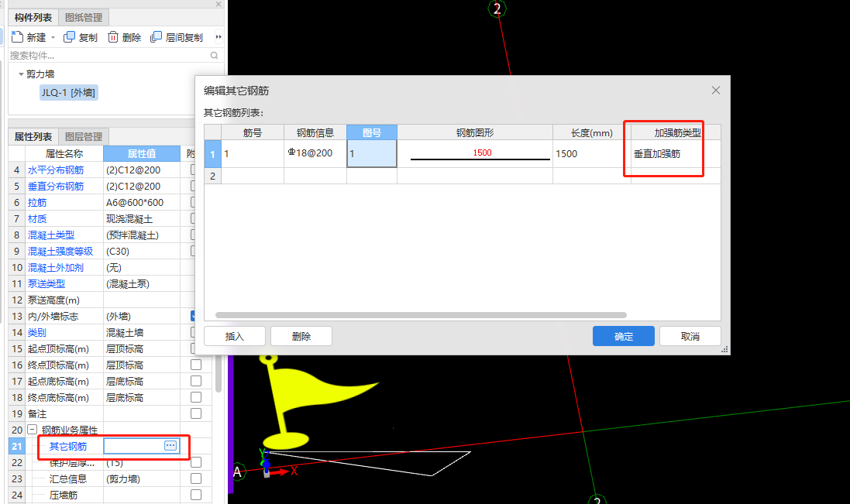Click the (外墙) value cell

(142, 316)
